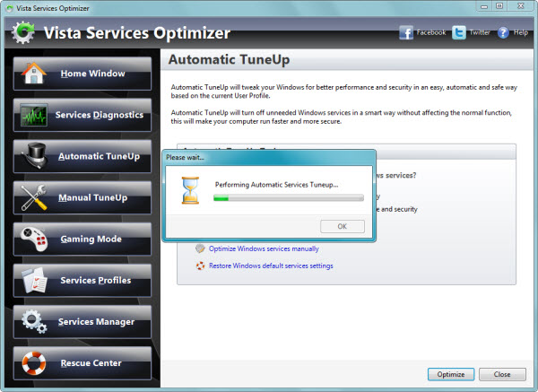Click icon beside Optimize Windows services manually
This screenshot has height=392, width=538.
tap(200, 248)
